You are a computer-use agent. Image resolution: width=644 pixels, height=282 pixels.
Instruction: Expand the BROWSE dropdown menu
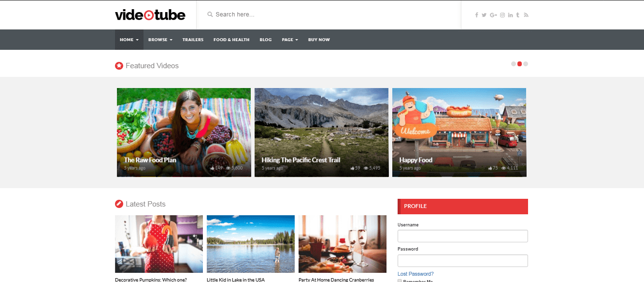[160, 39]
